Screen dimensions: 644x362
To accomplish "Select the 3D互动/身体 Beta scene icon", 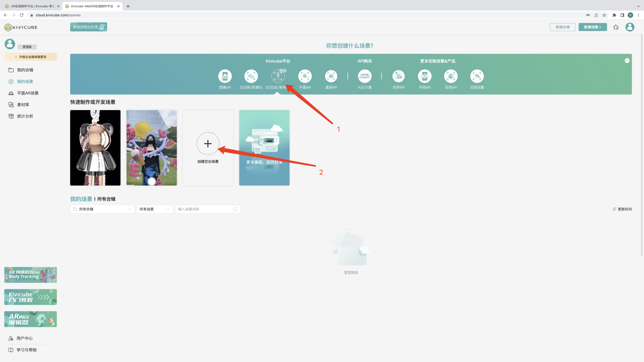I will pos(278,77).
